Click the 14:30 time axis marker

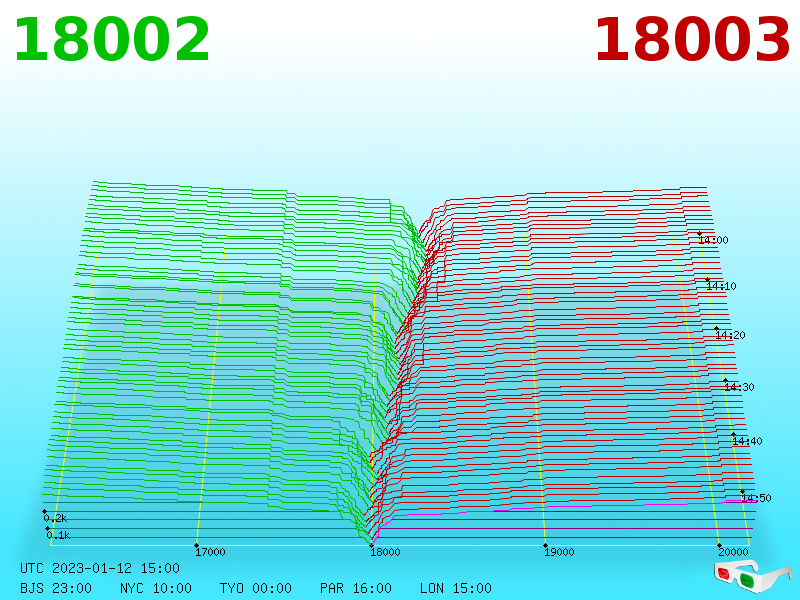coord(739,387)
